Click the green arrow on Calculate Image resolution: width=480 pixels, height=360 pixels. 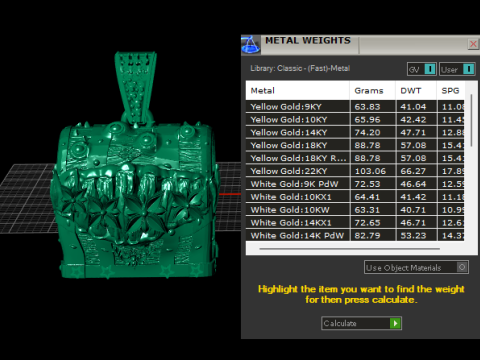(x=395, y=323)
